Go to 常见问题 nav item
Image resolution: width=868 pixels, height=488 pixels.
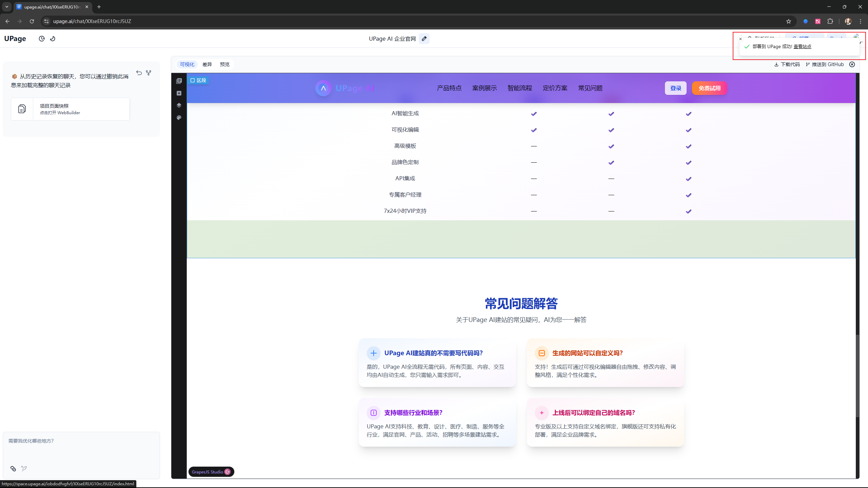click(590, 88)
